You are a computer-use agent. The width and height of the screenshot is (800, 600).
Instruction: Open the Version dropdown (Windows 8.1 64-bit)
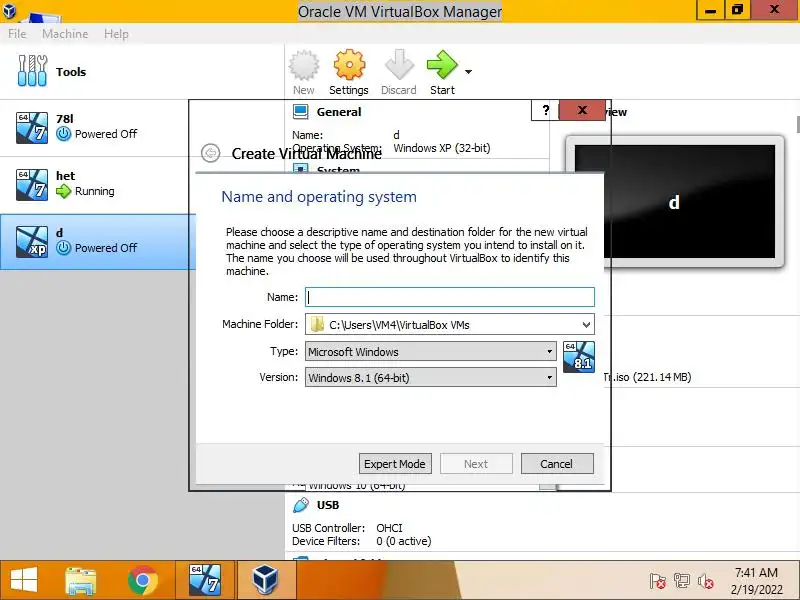pos(431,378)
